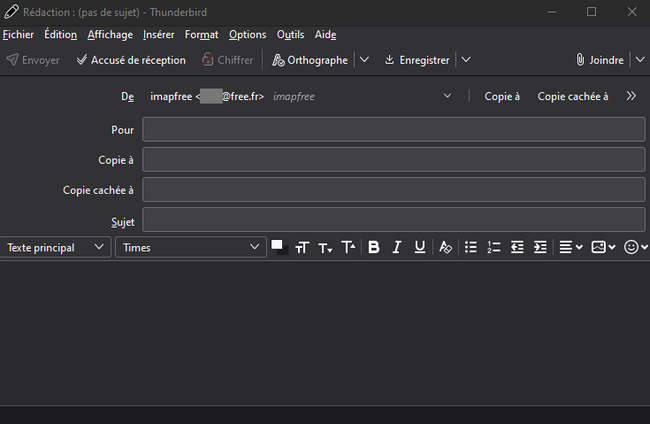Open the Options menu
The height and width of the screenshot is (424, 650).
pos(247,34)
